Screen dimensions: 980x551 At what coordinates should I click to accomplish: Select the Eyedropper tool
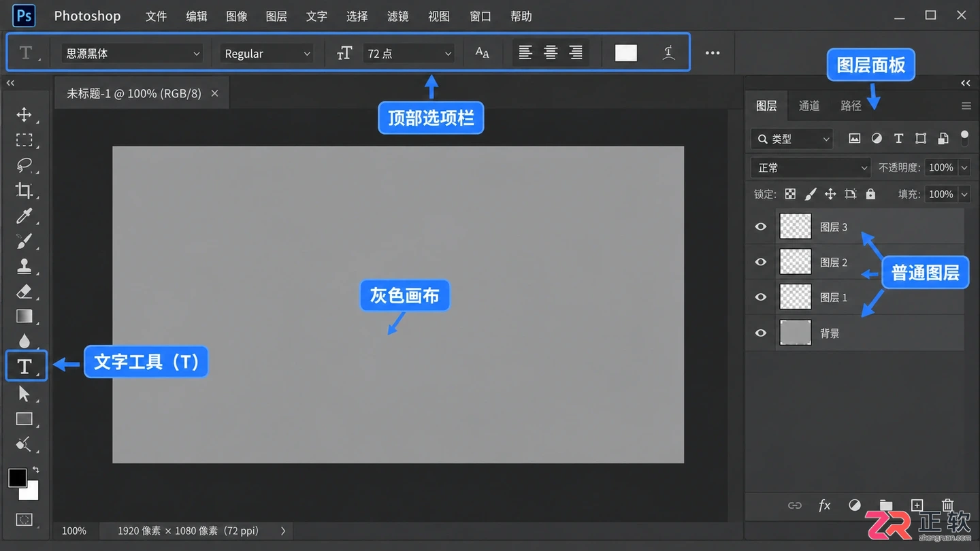(24, 216)
